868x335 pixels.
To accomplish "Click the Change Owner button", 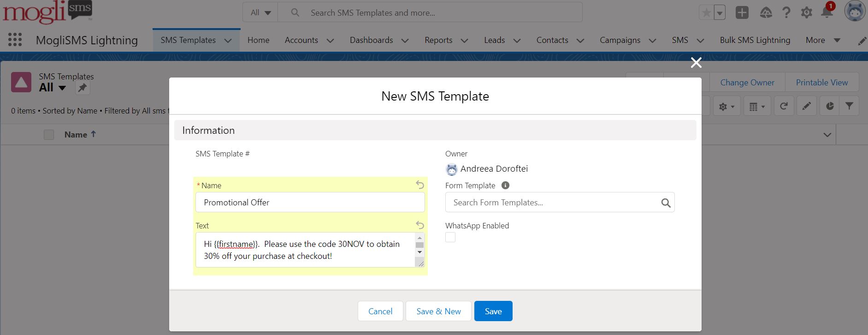I will point(747,82).
